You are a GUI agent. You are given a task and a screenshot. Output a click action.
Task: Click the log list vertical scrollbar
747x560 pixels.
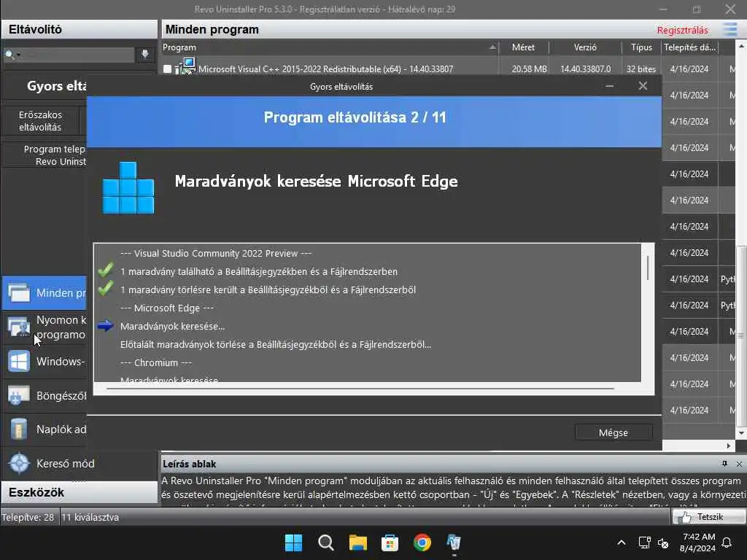(x=648, y=268)
